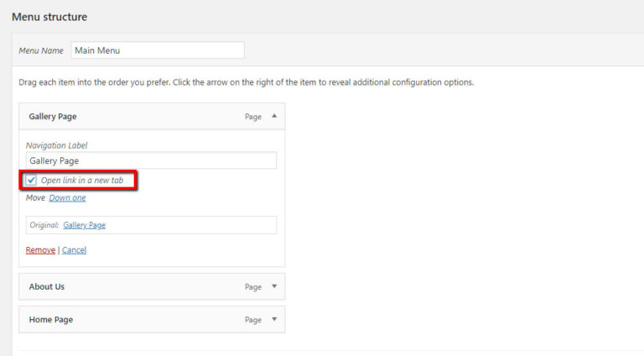Select the About Us menu item title

click(47, 286)
